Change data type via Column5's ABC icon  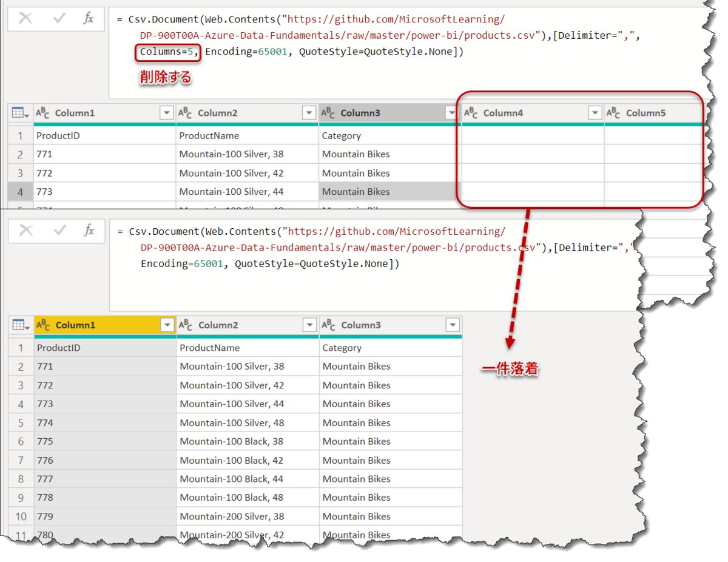tap(613, 113)
